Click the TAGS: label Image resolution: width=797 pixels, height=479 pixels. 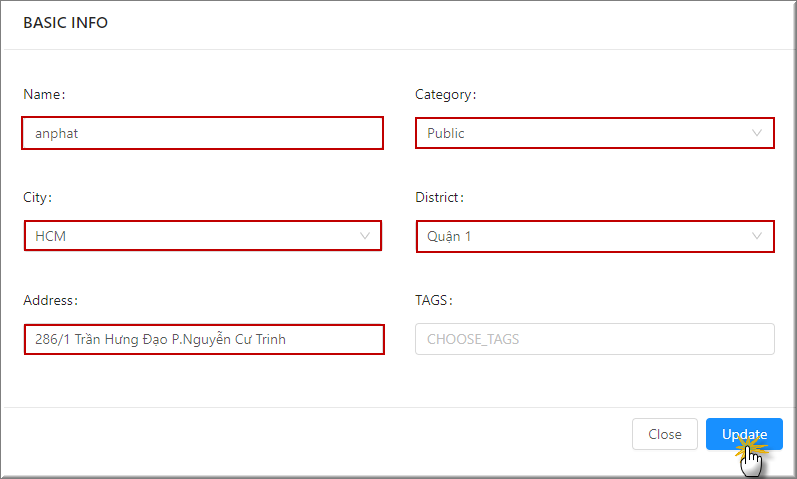[434, 301]
